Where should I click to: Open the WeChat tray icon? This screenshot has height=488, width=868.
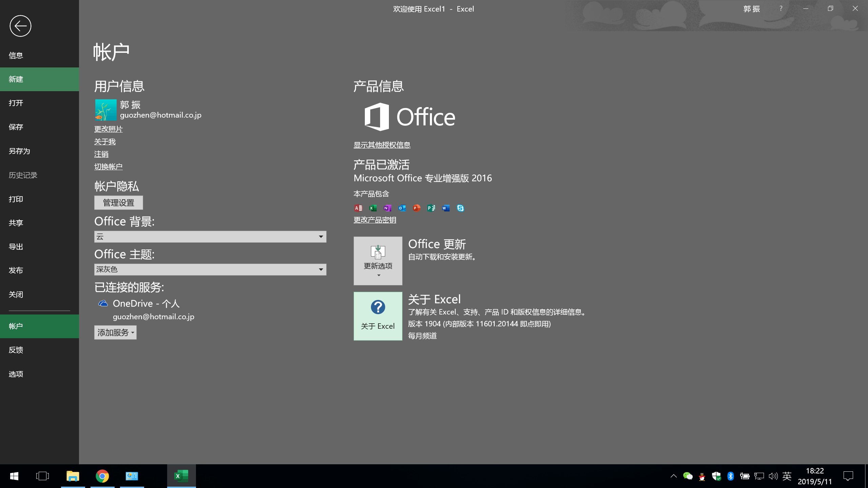click(x=688, y=476)
